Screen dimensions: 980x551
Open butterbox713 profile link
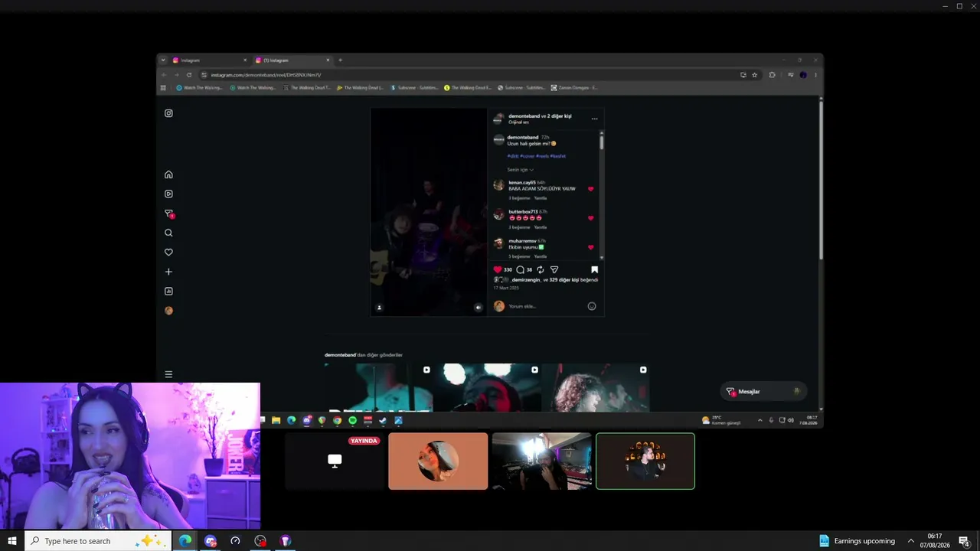pos(523,211)
